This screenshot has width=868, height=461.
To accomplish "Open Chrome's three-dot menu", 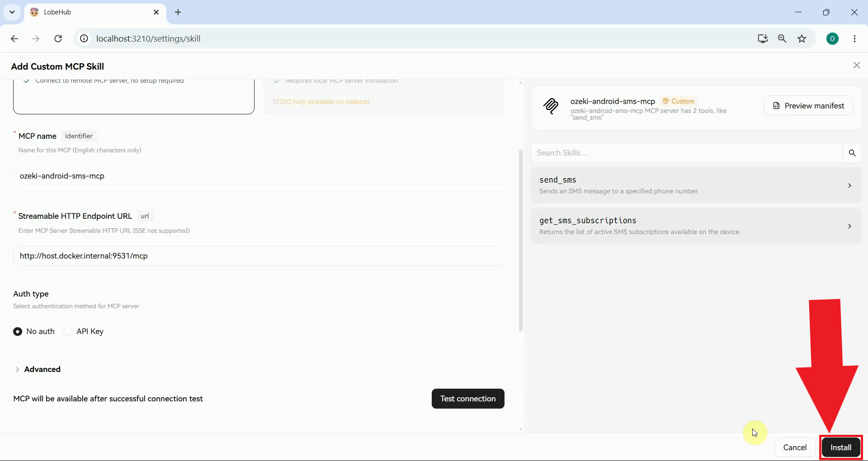I will point(854,39).
